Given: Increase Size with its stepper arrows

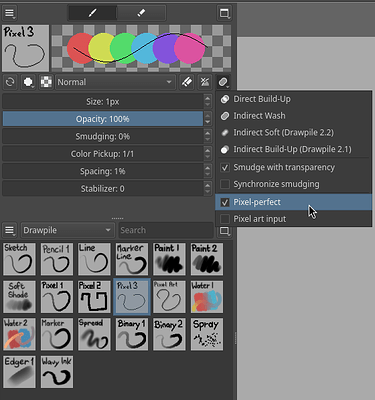Looking at the screenshot, I should pos(207,102).
